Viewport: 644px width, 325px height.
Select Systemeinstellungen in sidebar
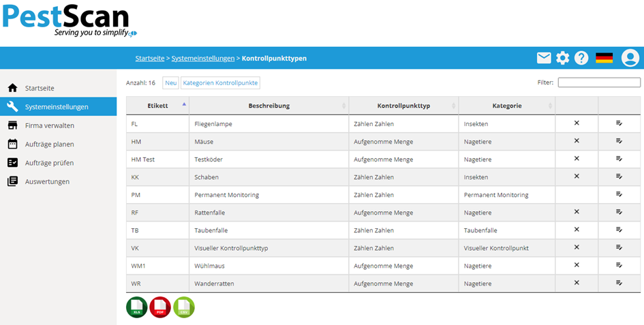(x=59, y=107)
